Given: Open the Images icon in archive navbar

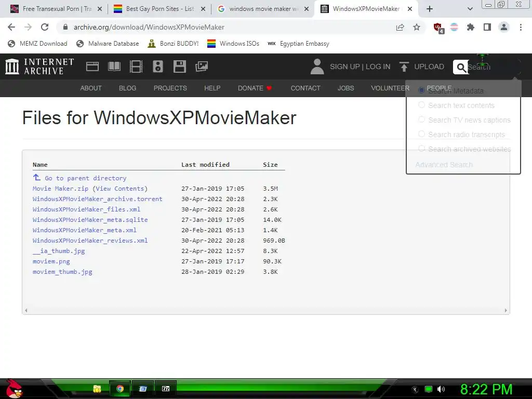Looking at the screenshot, I should (202, 66).
